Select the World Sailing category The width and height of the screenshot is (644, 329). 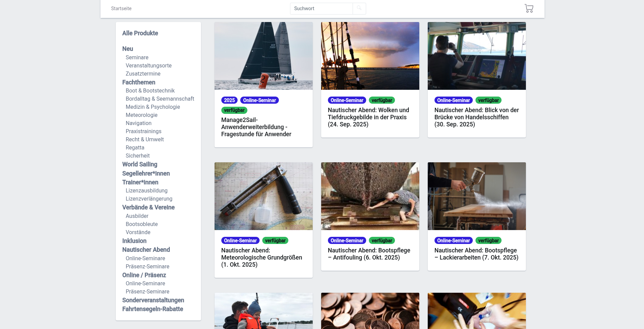[140, 164]
